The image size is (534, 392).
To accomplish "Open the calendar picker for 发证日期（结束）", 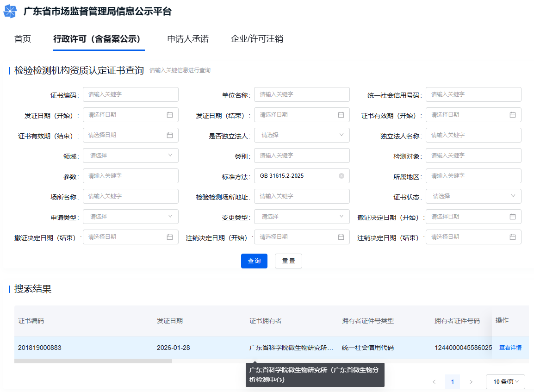I will coord(341,114).
